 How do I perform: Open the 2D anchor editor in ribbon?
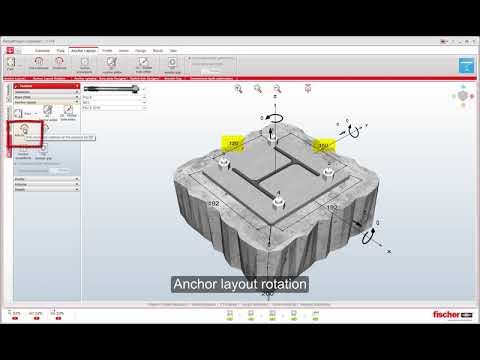[112, 65]
